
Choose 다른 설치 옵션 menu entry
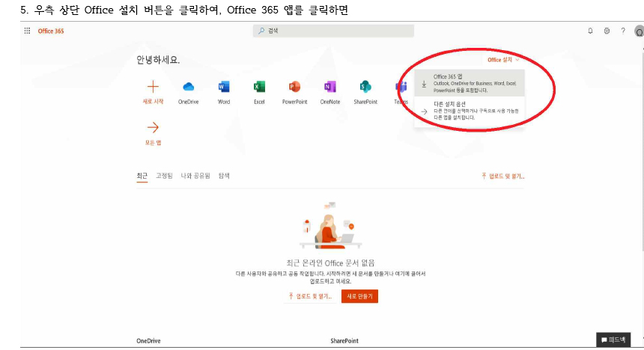470,111
